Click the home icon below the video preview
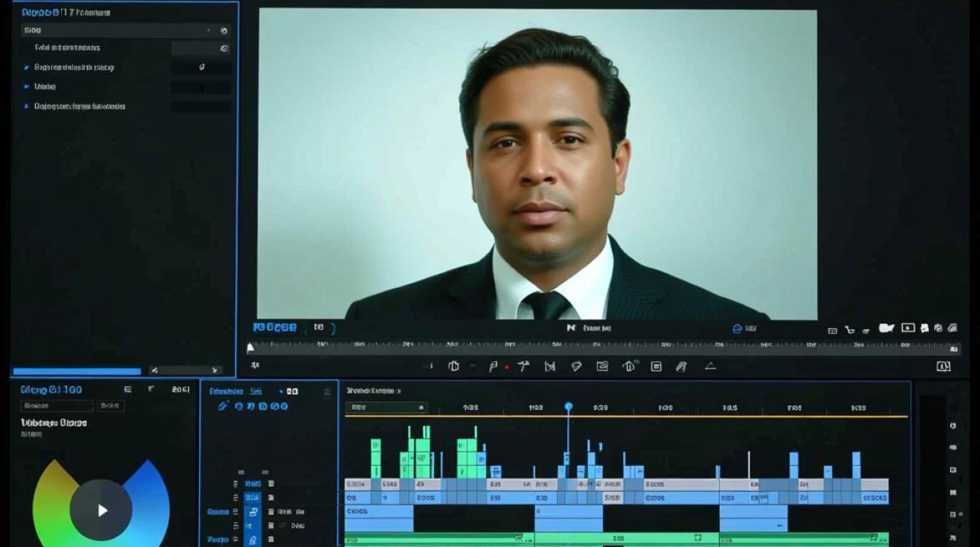 [737, 328]
